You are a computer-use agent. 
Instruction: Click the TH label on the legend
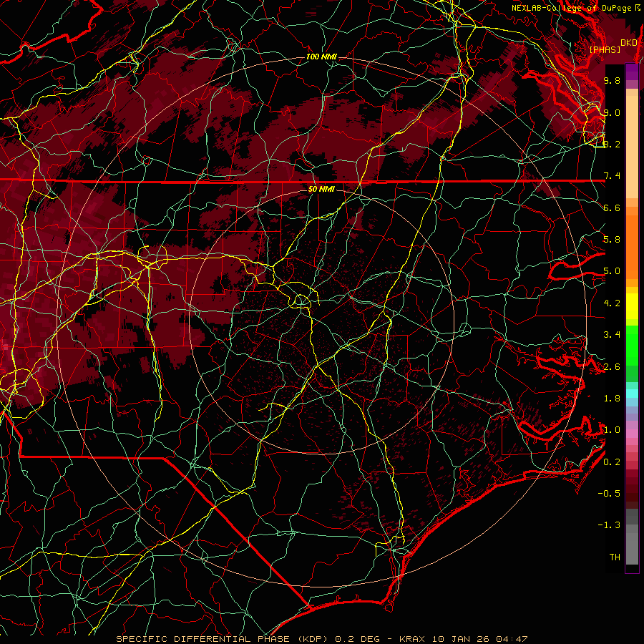coord(615,557)
